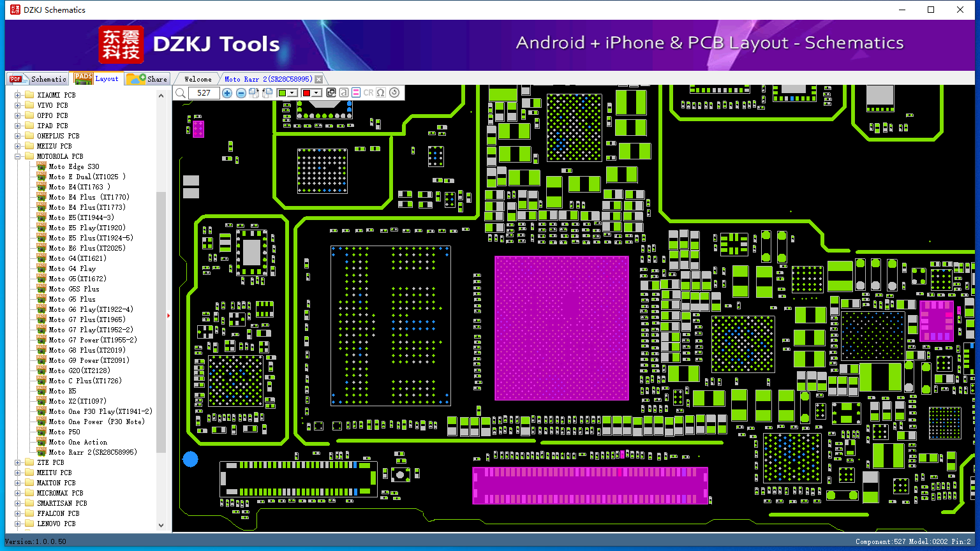Toggle the omega resistance icon
Image resolution: width=980 pixels, height=551 pixels.
click(x=381, y=92)
